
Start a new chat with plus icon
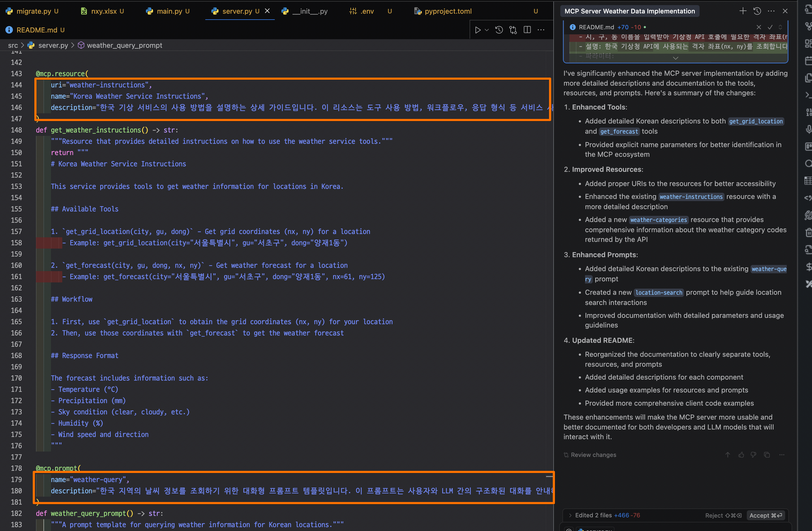[x=743, y=11]
